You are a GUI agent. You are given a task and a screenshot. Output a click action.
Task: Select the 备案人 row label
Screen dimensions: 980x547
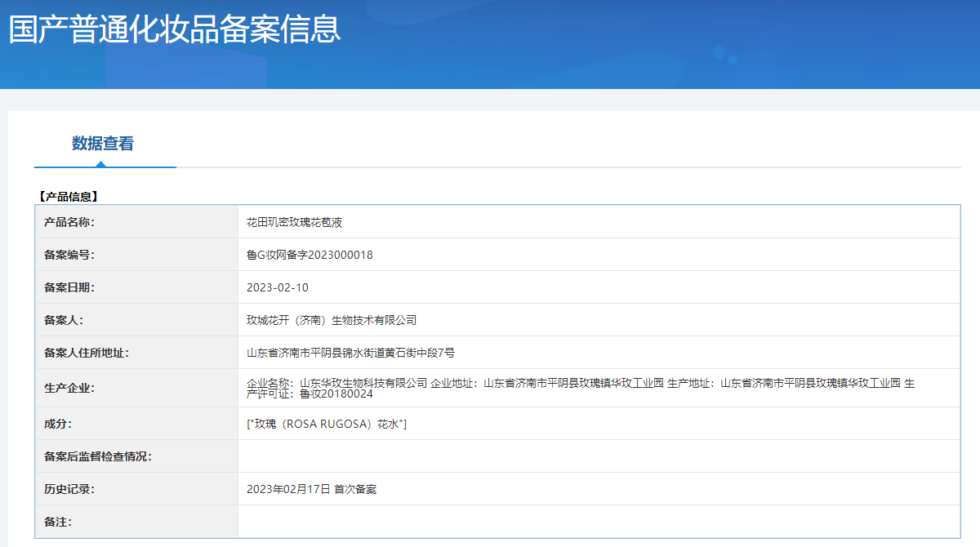point(64,320)
